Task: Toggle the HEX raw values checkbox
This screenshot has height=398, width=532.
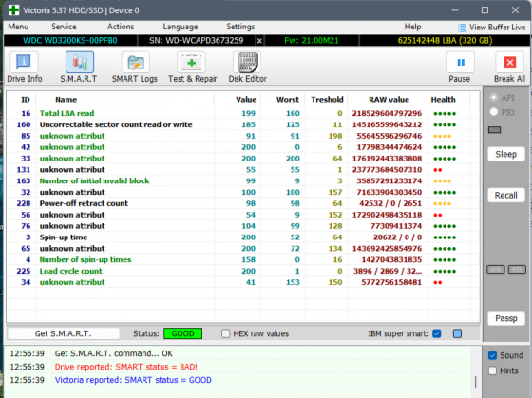Action: pos(225,333)
